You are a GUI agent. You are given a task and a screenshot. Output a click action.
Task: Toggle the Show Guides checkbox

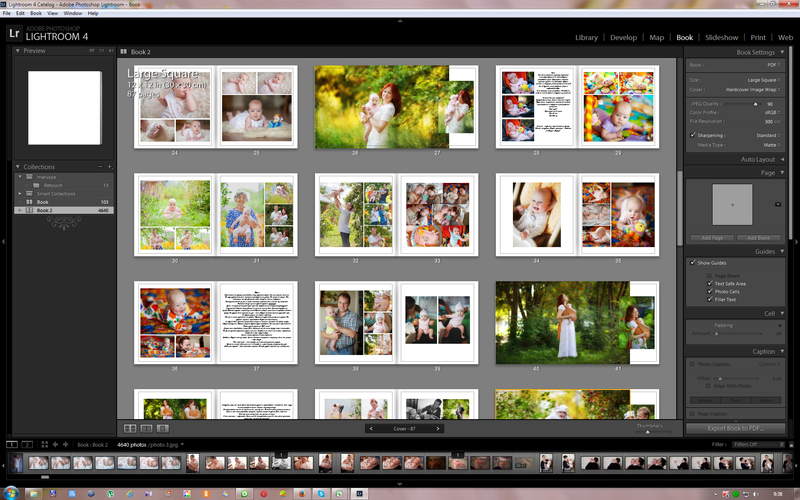pyautogui.click(x=694, y=263)
